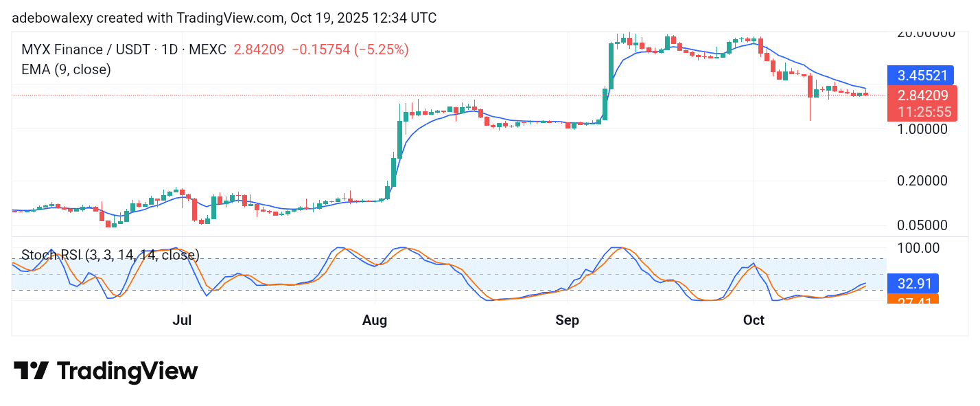The image size is (980, 406).
Task: Click the TradingView logo icon
Action: [31, 371]
